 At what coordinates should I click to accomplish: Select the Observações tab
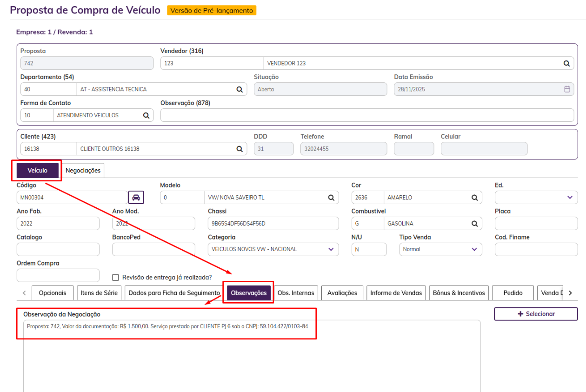(249, 293)
